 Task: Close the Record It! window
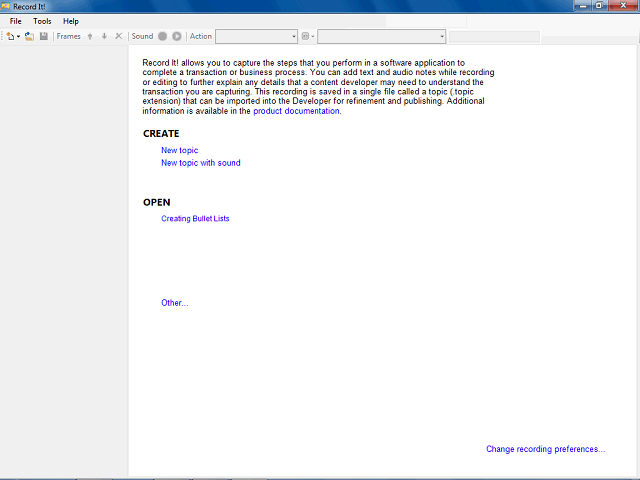coord(623,6)
